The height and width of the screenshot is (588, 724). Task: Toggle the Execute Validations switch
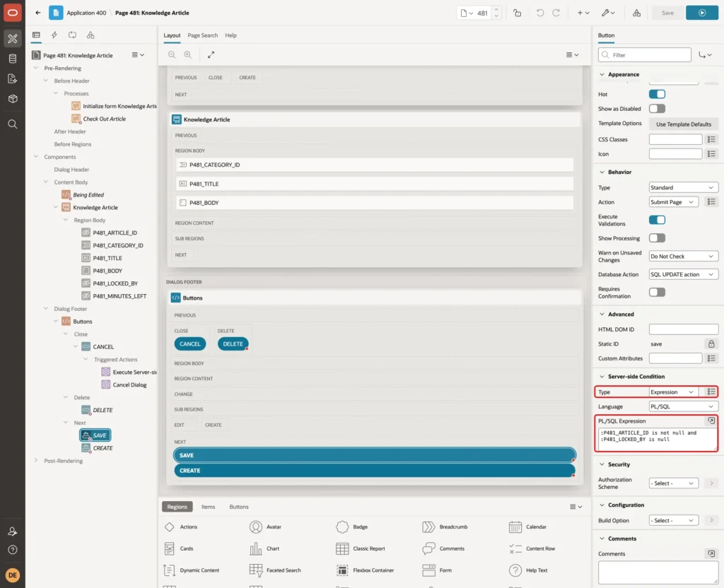click(x=657, y=220)
